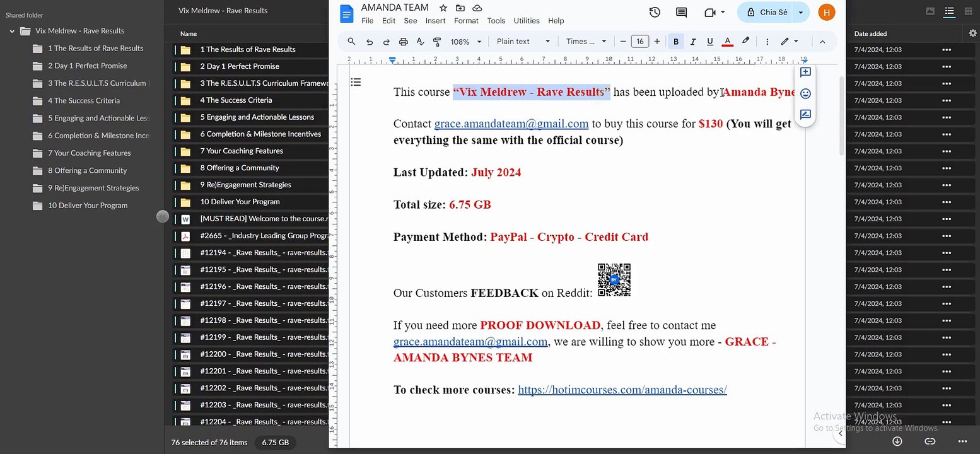Open the Format menu
This screenshot has width=980, height=454.
pyautogui.click(x=467, y=21)
